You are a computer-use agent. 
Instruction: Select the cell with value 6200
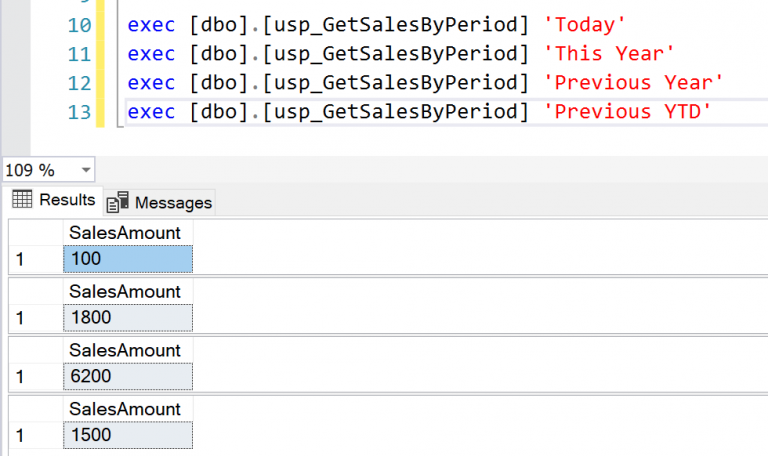(x=127, y=377)
